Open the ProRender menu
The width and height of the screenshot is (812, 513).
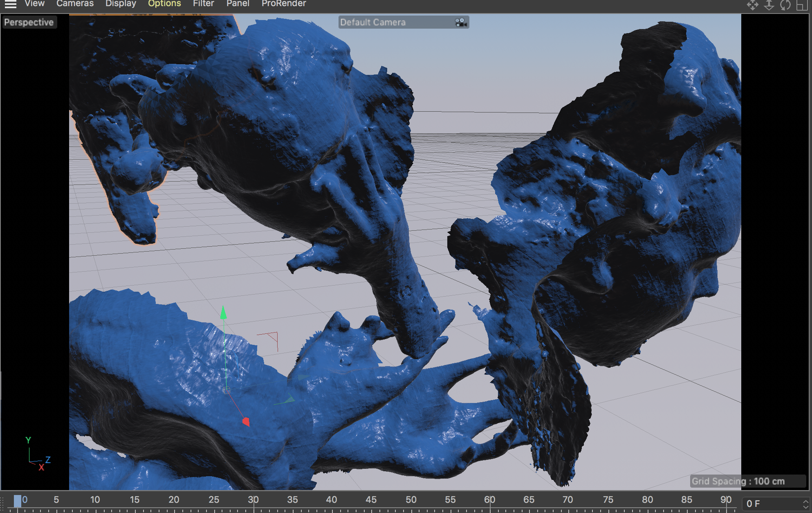[x=284, y=4]
